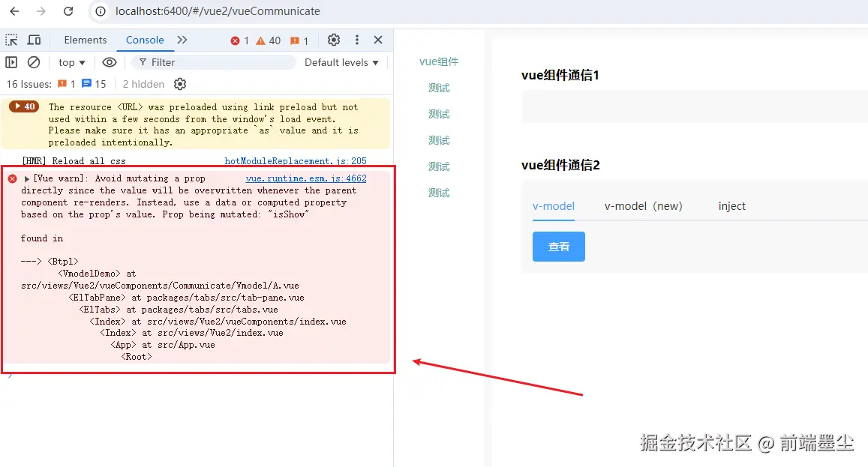
Task: Click the browser forward arrow
Action: pos(41,11)
